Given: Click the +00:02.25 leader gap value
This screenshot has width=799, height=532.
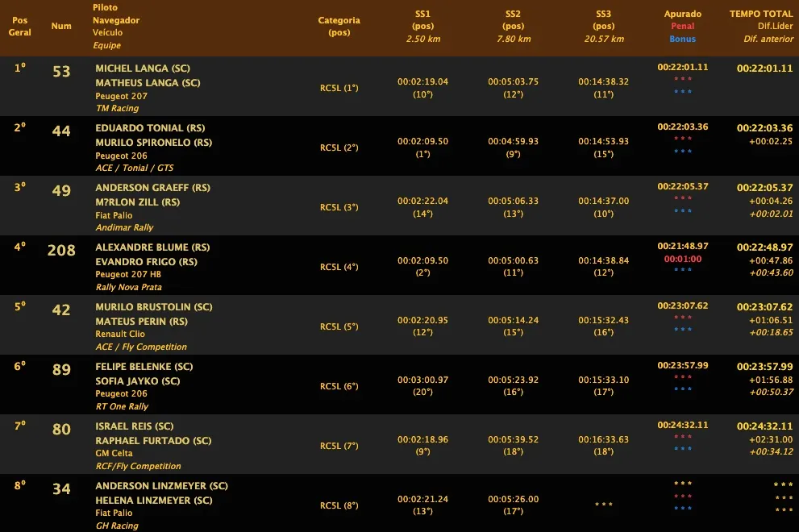Looking at the screenshot, I should click(771, 141).
